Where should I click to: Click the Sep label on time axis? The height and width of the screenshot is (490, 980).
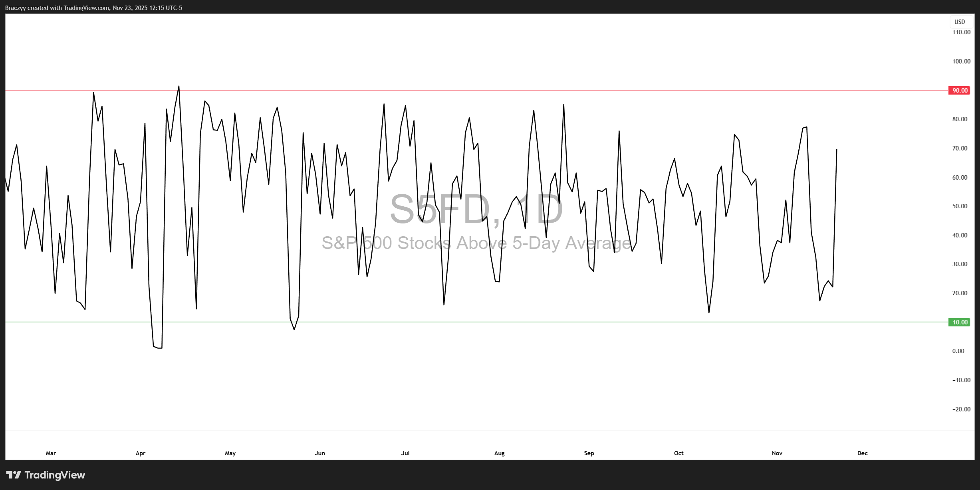tap(589, 453)
